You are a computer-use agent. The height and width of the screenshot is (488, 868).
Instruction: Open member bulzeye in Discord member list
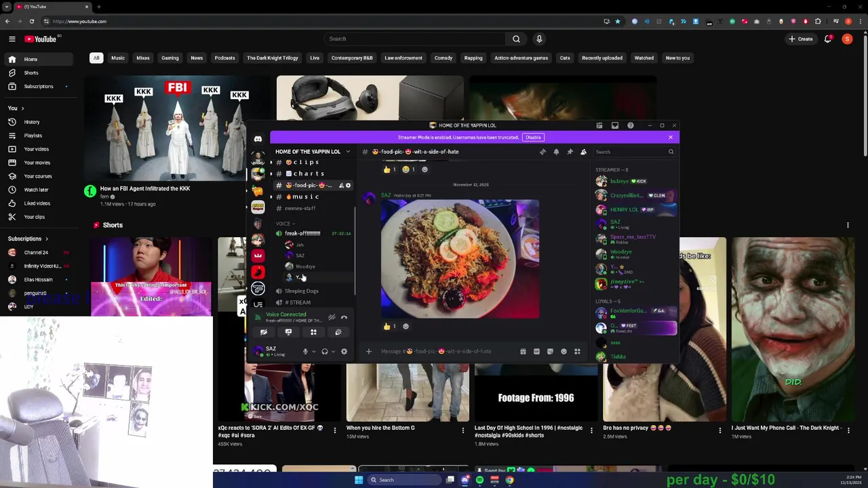point(634,182)
